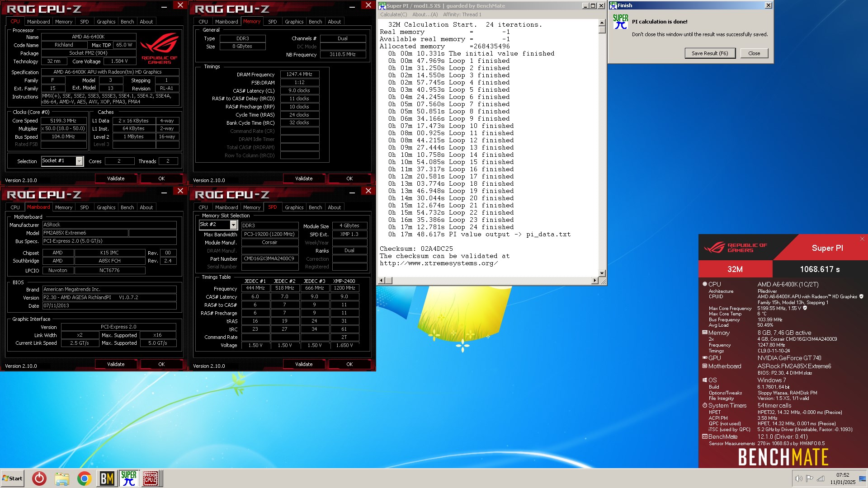Click the Memory section icon in BenchMate panel
Viewport: 868px width, 488px height.
click(704, 333)
